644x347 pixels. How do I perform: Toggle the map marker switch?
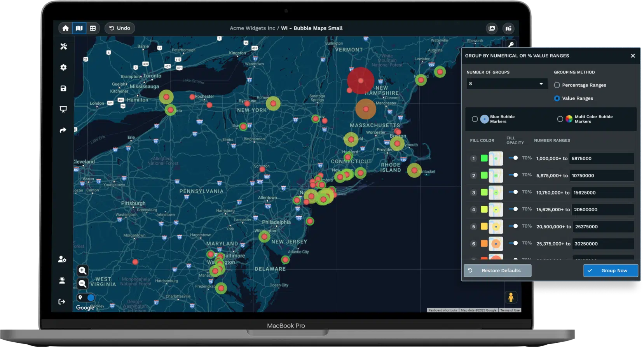[x=86, y=298]
